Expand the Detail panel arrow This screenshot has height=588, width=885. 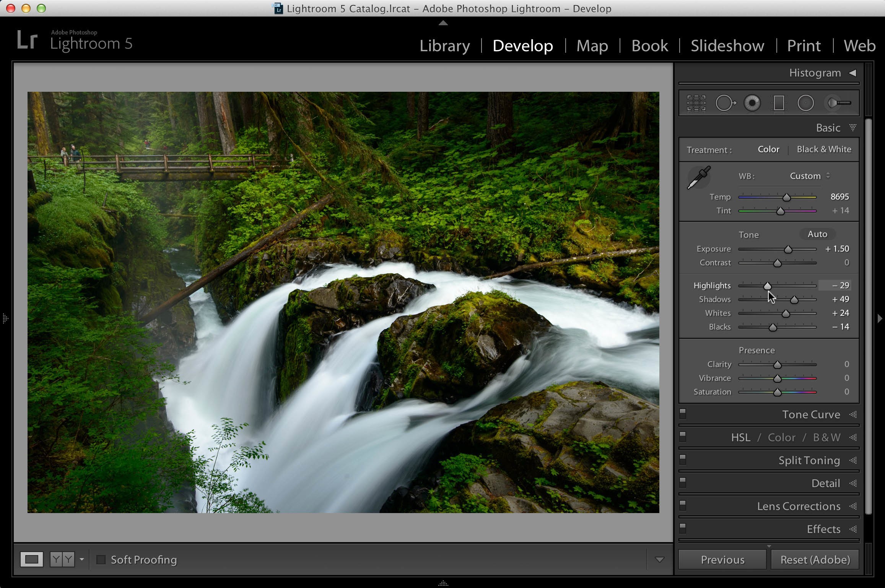tap(853, 483)
